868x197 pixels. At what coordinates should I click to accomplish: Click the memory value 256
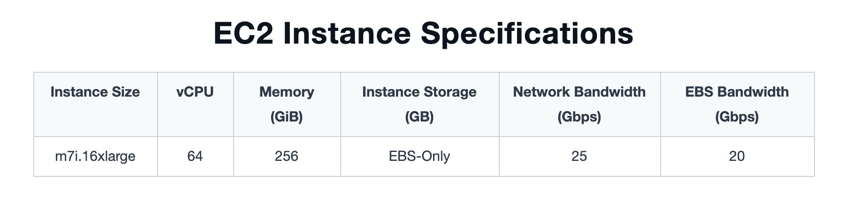pyautogui.click(x=287, y=156)
